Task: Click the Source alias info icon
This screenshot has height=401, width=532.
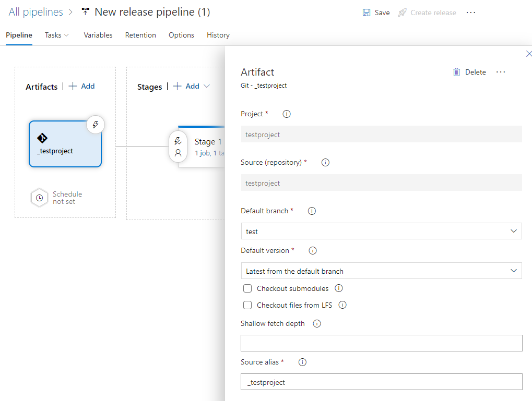Action: tap(302, 362)
